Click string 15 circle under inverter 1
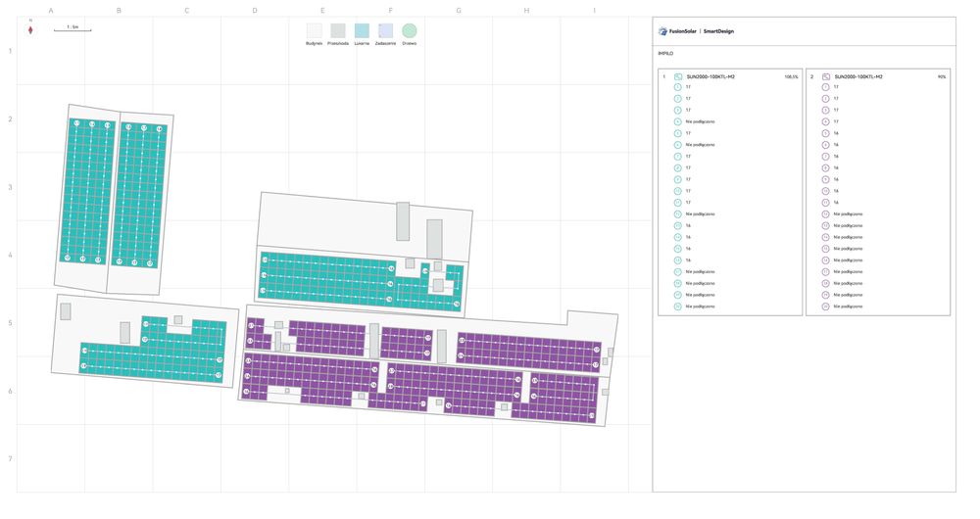Image resolution: width=980 pixels, height=519 pixels. click(x=677, y=249)
